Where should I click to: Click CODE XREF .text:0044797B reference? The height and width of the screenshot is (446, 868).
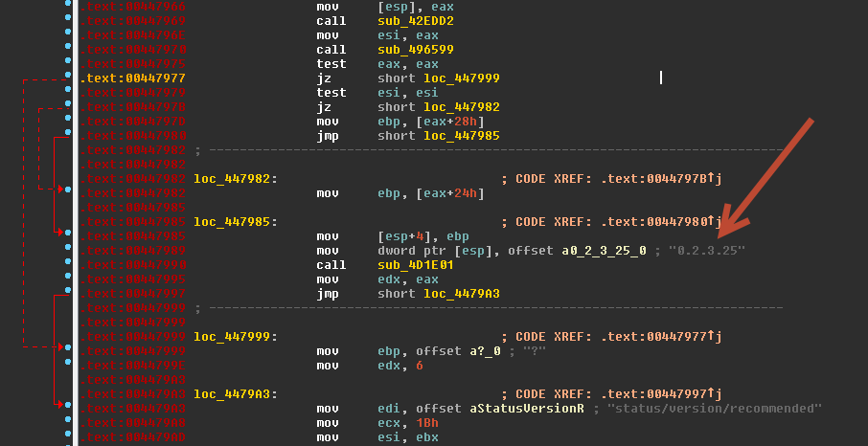pyautogui.click(x=611, y=179)
